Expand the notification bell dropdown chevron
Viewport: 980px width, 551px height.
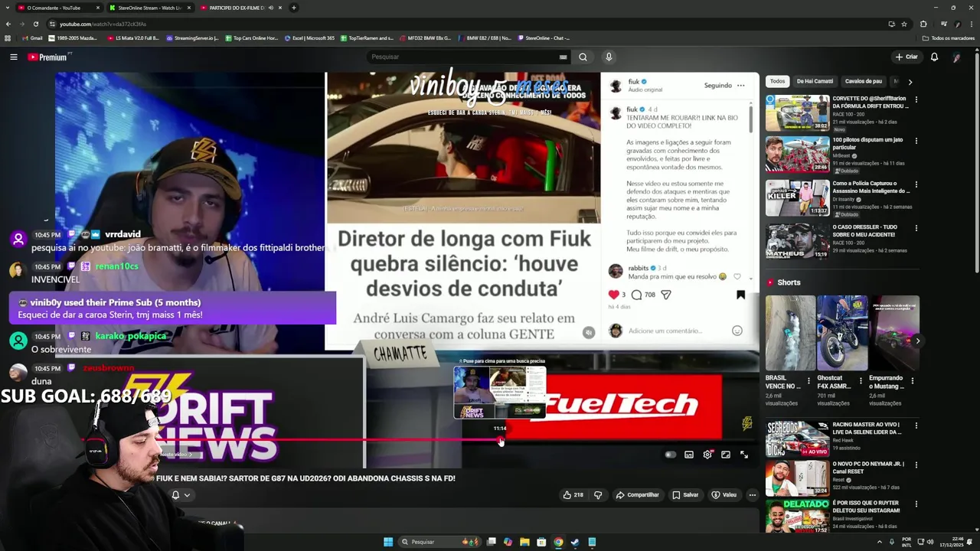187,495
